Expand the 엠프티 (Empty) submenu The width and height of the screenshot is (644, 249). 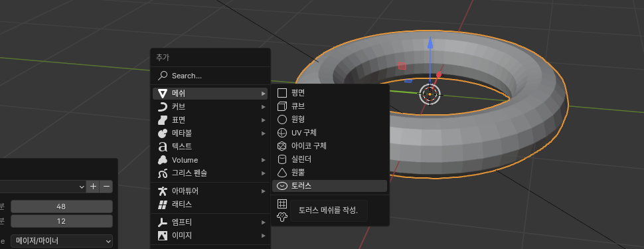[x=210, y=222]
